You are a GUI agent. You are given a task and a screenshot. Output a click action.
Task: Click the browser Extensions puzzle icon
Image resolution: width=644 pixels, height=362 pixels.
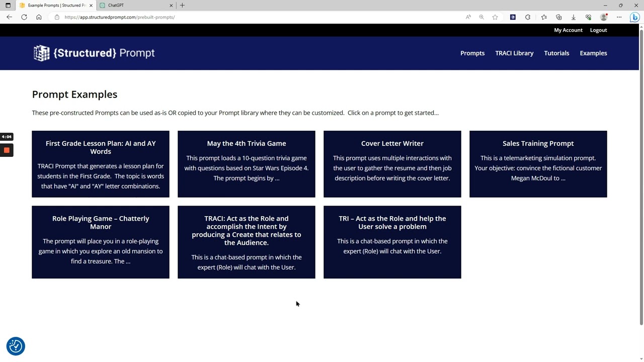528,17
